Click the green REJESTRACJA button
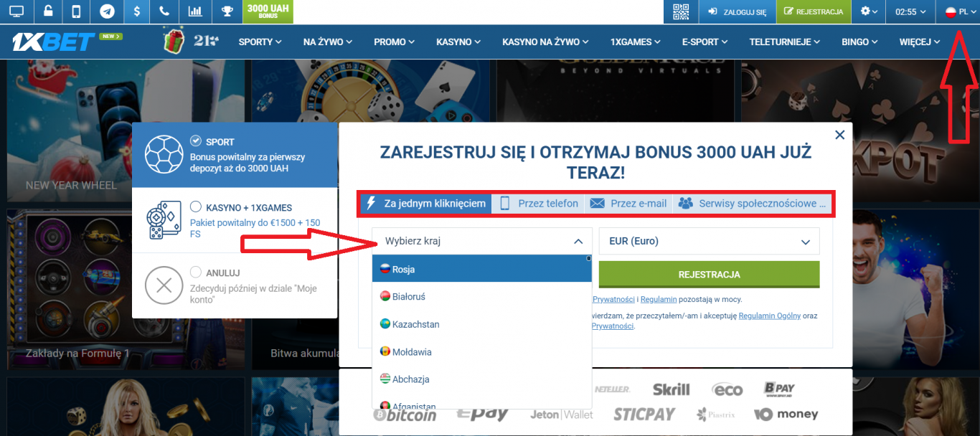The image size is (980, 436). pyautogui.click(x=709, y=275)
